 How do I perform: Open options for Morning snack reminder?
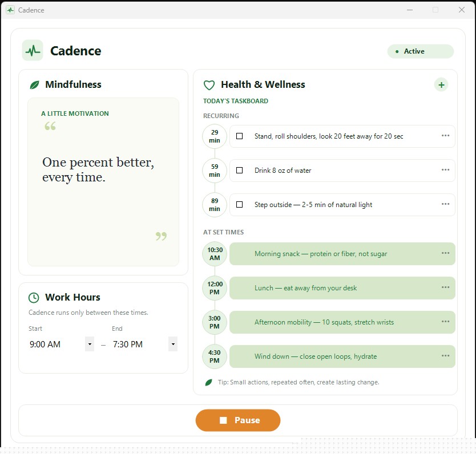pos(445,253)
